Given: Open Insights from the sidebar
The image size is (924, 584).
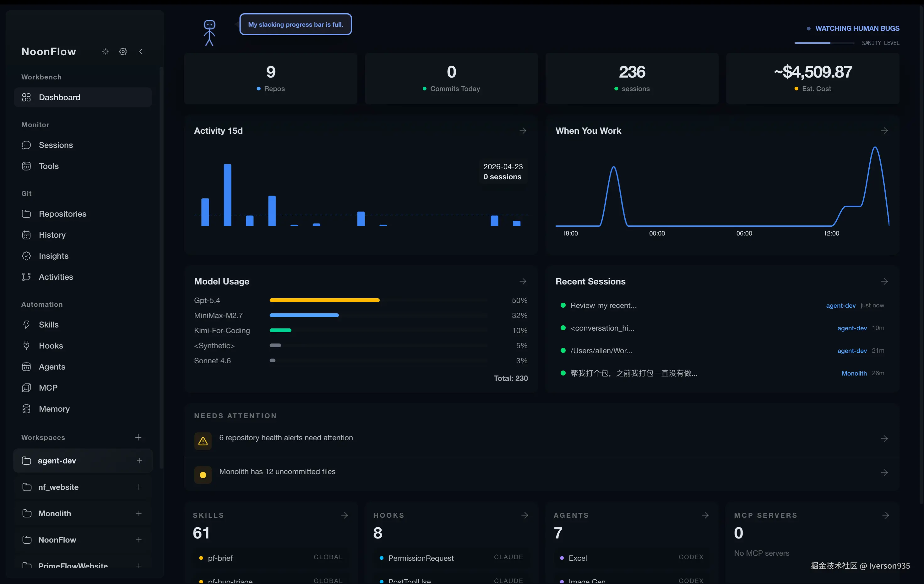Looking at the screenshot, I should 53,256.
